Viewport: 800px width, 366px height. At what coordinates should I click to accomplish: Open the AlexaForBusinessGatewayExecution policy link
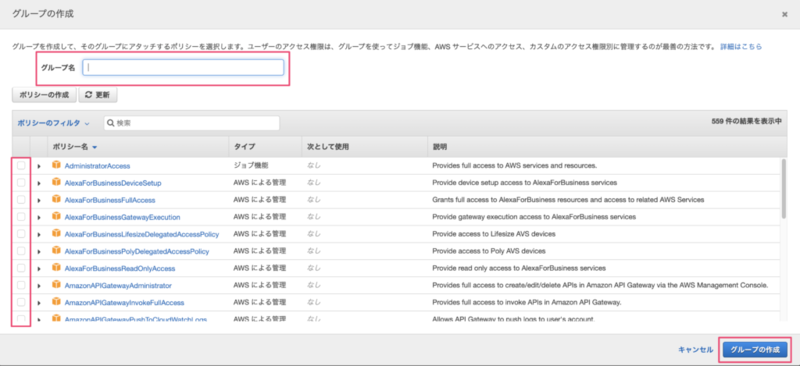tap(122, 217)
